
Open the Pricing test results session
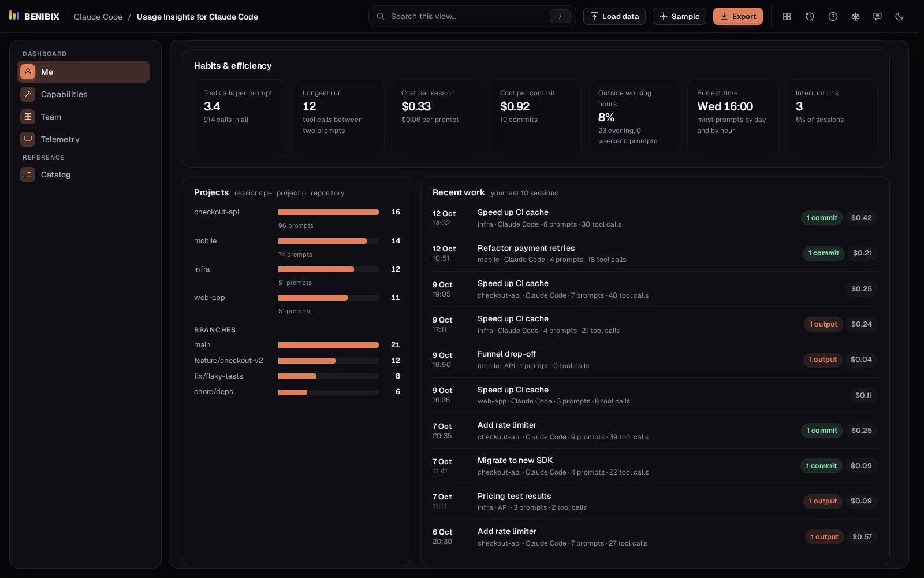point(655,501)
